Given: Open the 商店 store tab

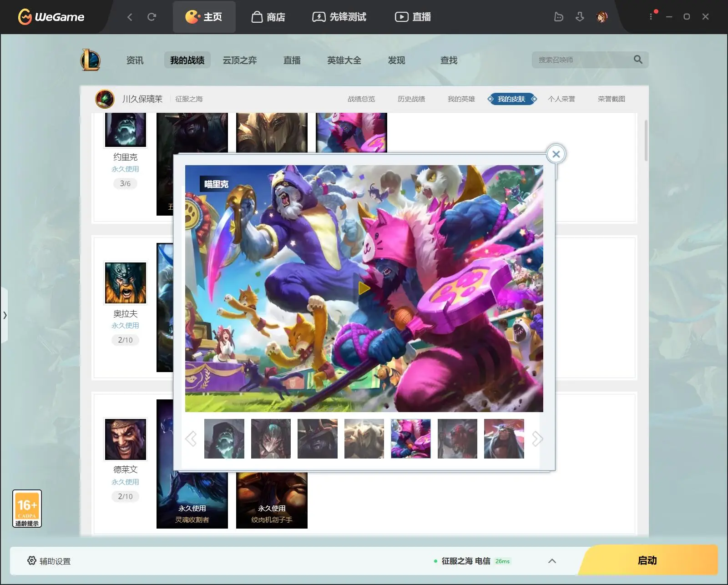Looking at the screenshot, I should point(268,17).
